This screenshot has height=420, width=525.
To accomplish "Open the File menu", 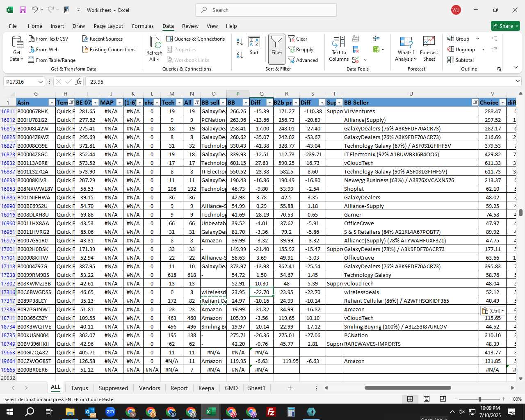I will [x=13, y=26].
